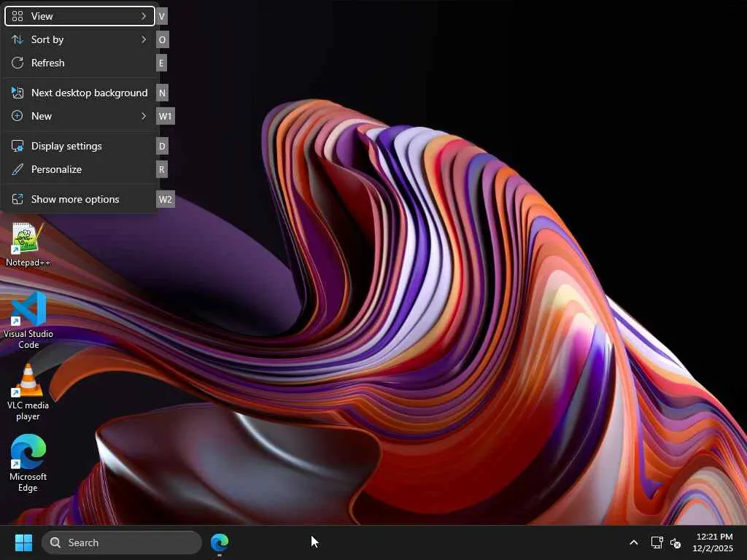The image size is (747, 560).
Task: Choose Personalize in the context menu
Action: click(x=80, y=169)
